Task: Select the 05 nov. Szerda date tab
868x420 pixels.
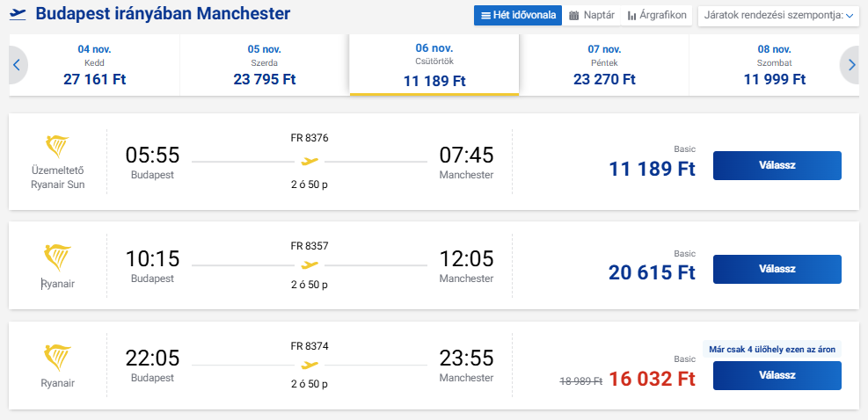Action: [264, 64]
